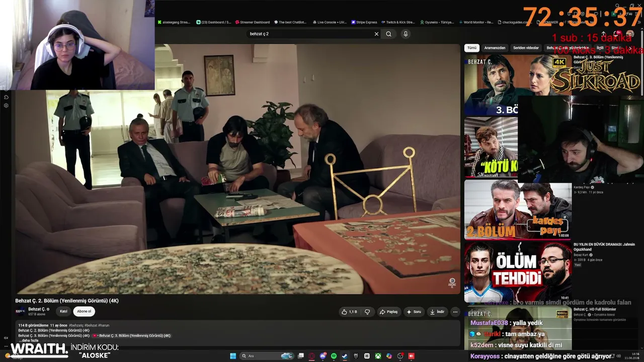Select the 'Tümü' filter chip
644x362 pixels.
click(x=471, y=48)
